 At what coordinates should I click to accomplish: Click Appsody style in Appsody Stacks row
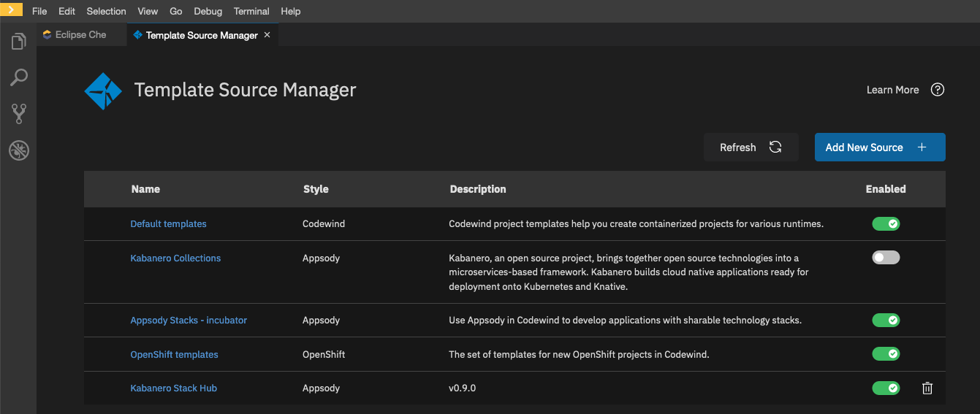321,320
